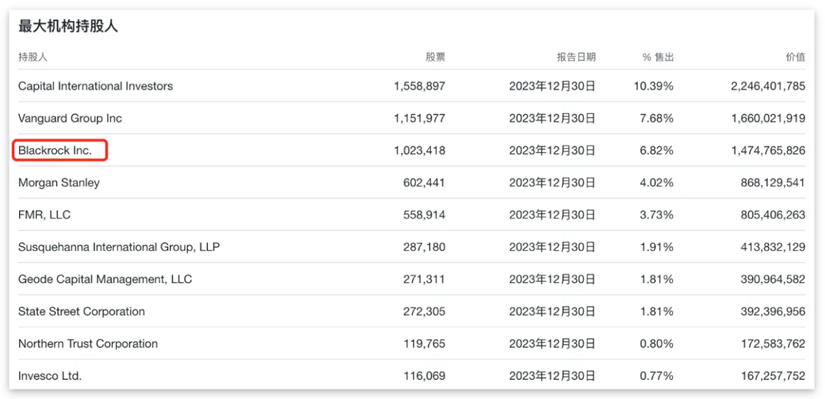The image size is (825, 399).
Task: Click shares value 1,151,977
Action: click(x=420, y=118)
